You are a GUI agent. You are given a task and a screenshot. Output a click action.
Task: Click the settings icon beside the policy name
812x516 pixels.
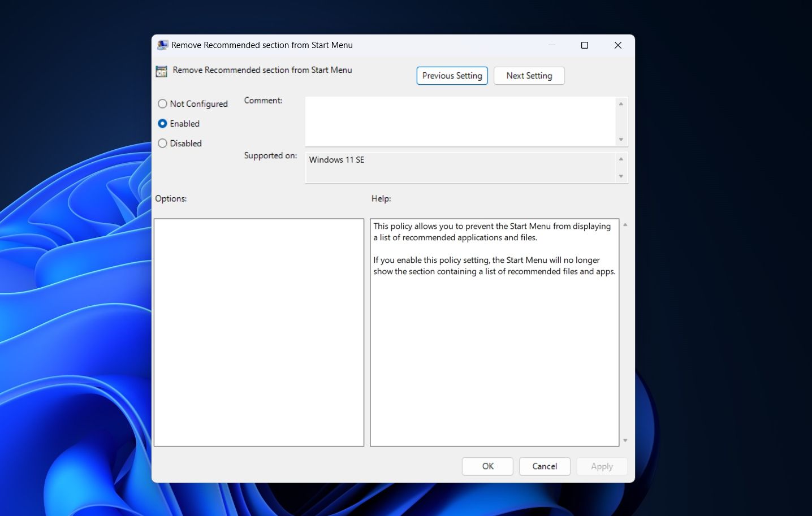161,71
